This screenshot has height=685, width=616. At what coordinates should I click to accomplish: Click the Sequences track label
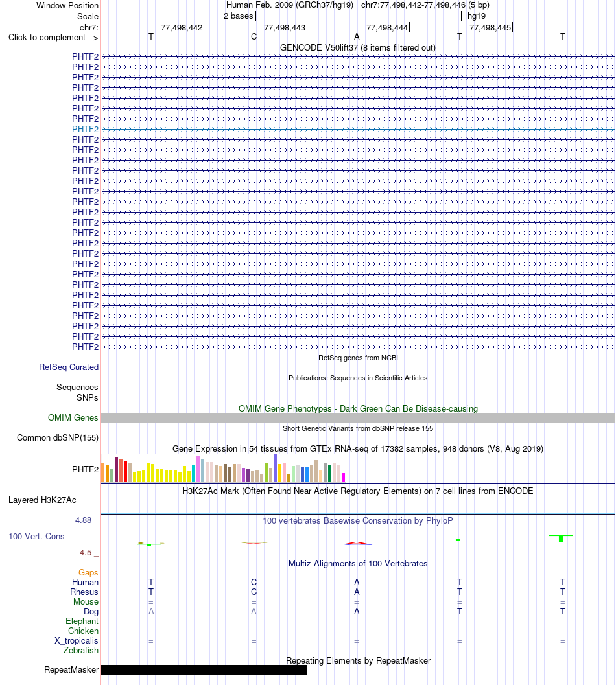77,388
